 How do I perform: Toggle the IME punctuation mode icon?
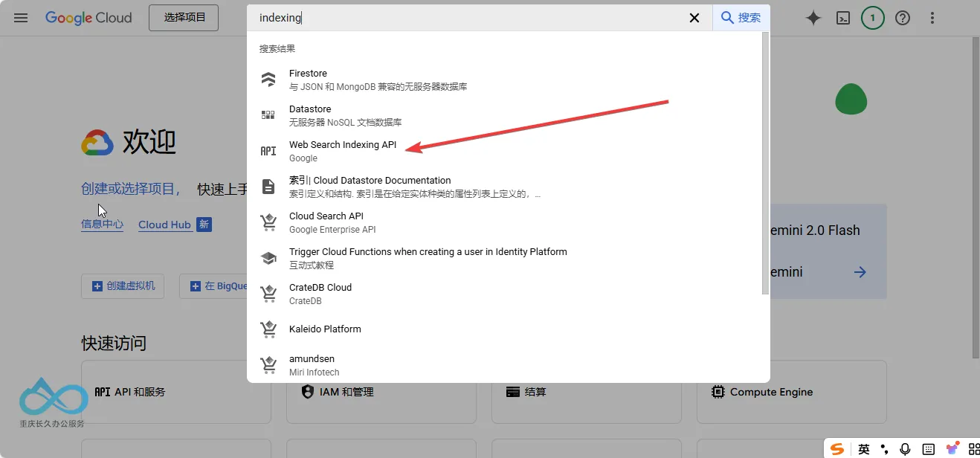884,449
